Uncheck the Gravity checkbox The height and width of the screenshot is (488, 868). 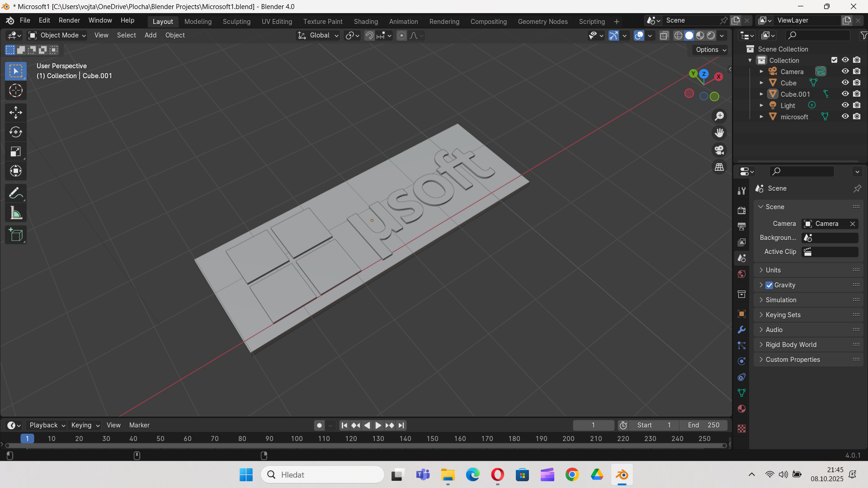pyautogui.click(x=769, y=285)
